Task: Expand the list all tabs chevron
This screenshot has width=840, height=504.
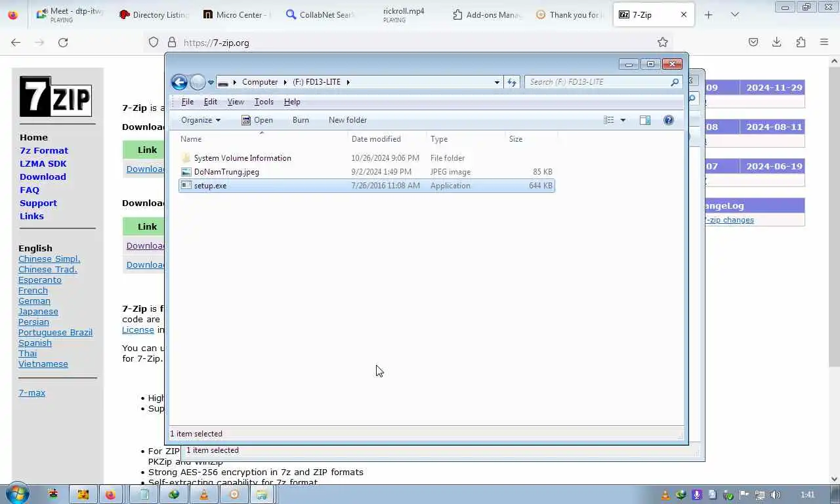Action: click(735, 14)
